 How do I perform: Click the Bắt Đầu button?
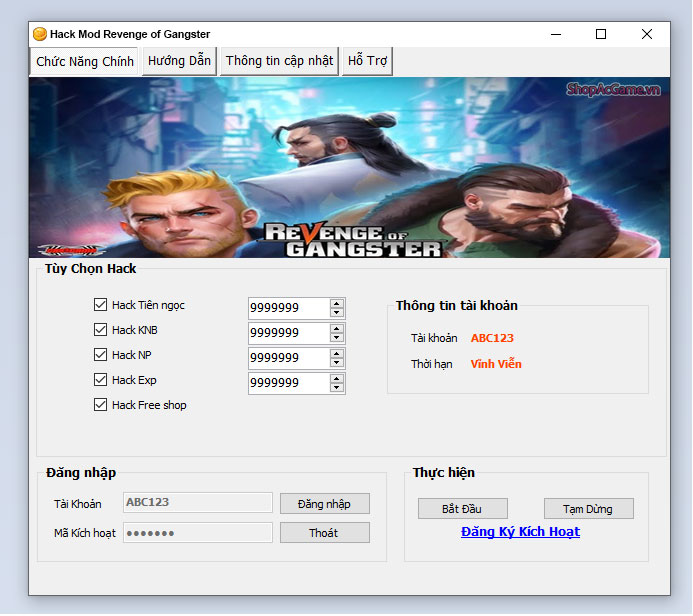pos(462,509)
